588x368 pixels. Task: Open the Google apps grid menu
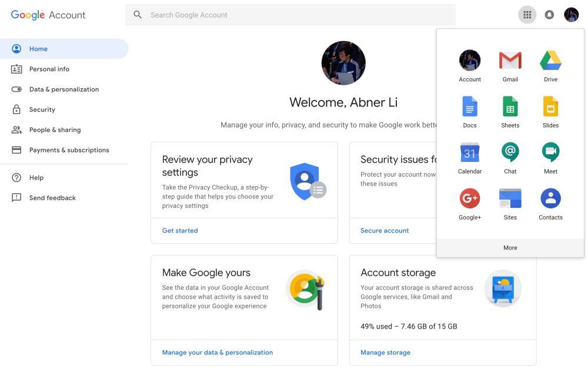tap(527, 15)
